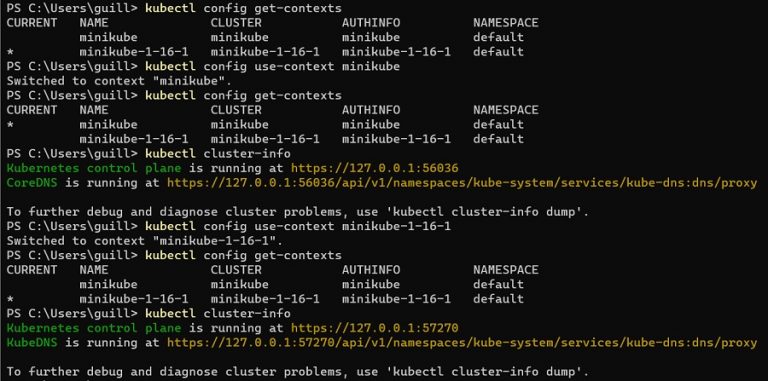Click the green CoreDNS label
The image size is (768, 381).
(32, 183)
